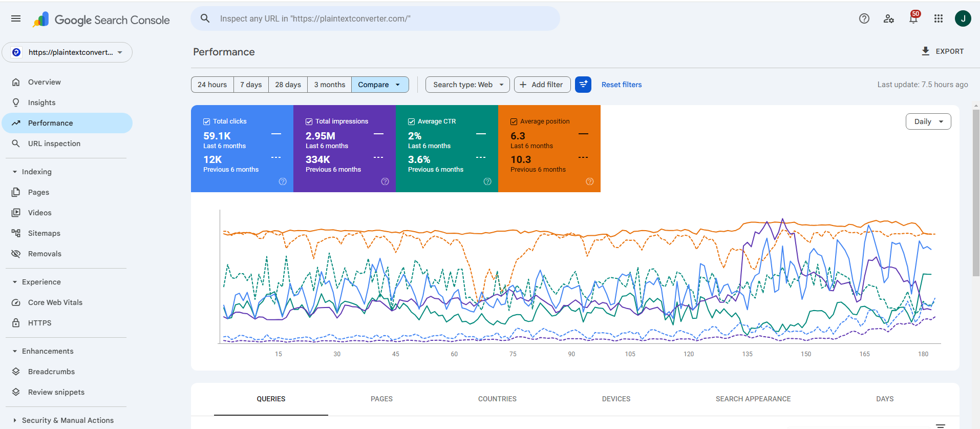Toggle the Total clicks checkbox

pyautogui.click(x=207, y=121)
